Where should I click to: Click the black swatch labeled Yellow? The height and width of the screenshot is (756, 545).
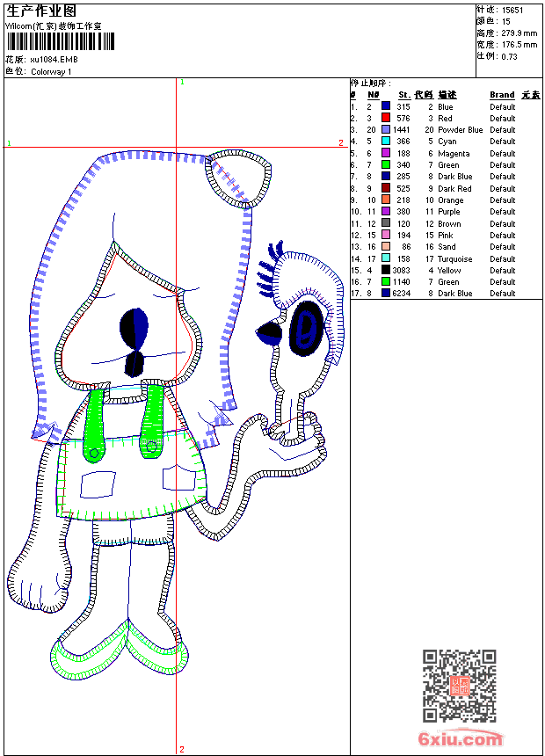tap(386, 270)
